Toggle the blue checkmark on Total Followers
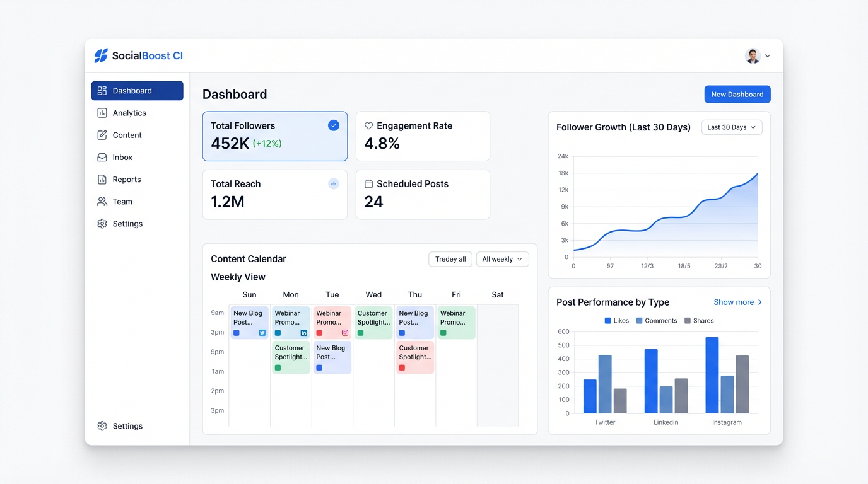This screenshot has height=484, width=868. pyautogui.click(x=334, y=125)
